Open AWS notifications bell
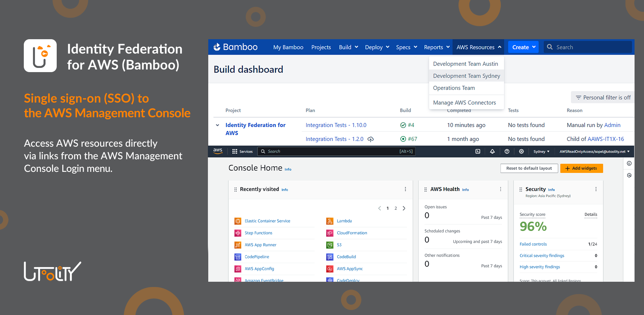This screenshot has width=644, height=315. pyautogui.click(x=492, y=152)
